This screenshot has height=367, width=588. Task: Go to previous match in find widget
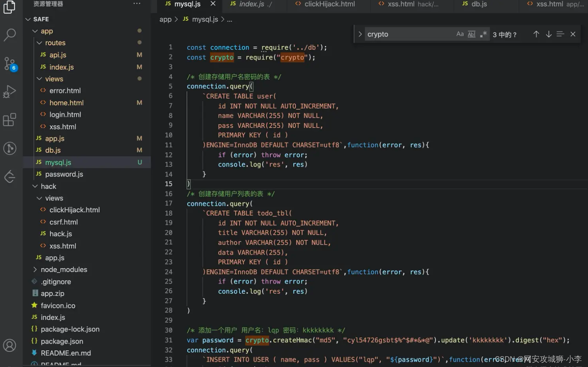[536, 34]
